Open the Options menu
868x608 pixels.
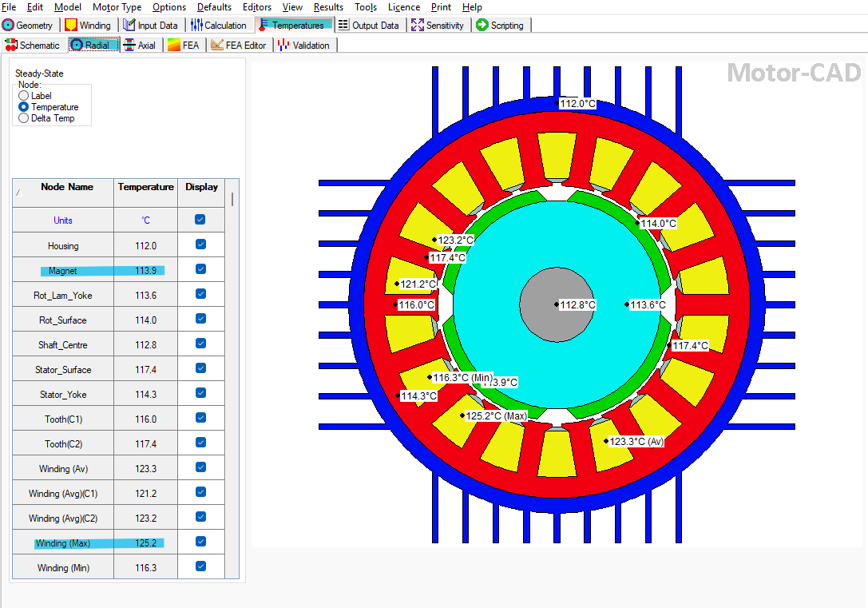[x=169, y=7]
